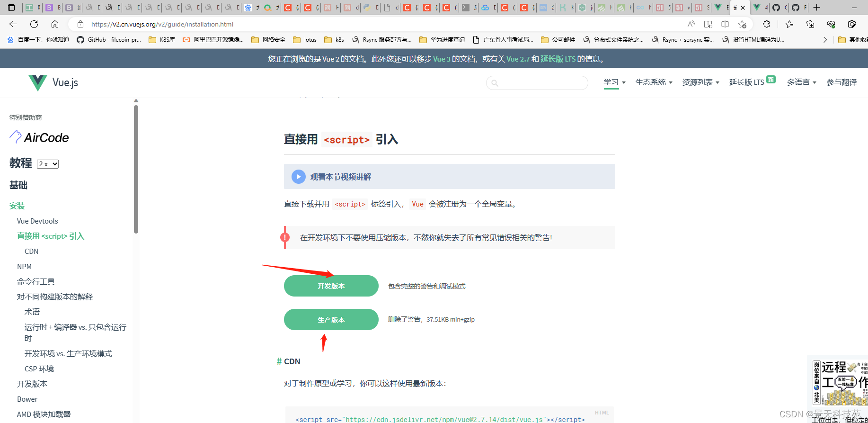Go to CSP 环境 sidebar item
Viewport: 868px width, 423px height.
pos(39,369)
